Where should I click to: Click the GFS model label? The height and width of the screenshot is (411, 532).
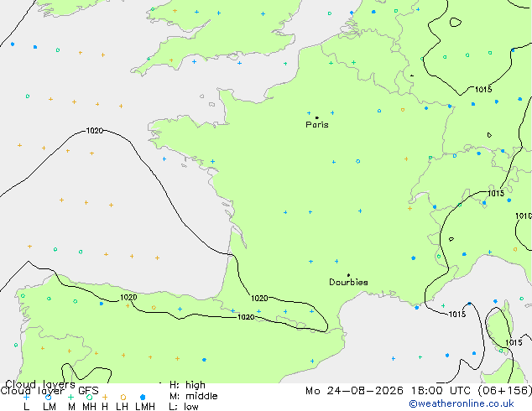coord(88,391)
